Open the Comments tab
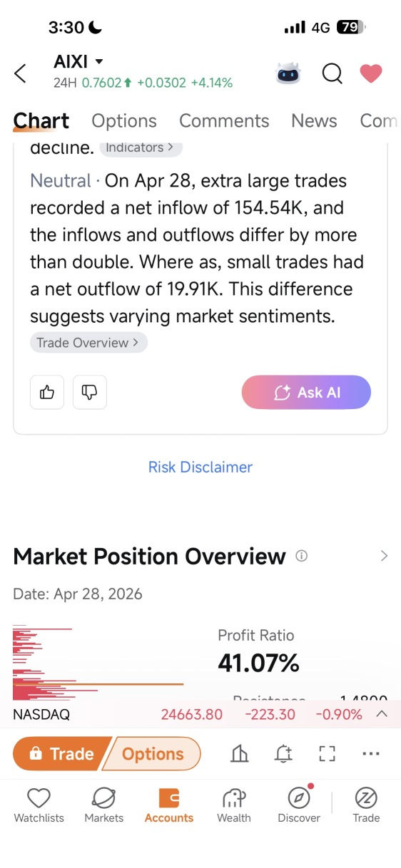The width and height of the screenshot is (401, 868). click(x=224, y=120)
